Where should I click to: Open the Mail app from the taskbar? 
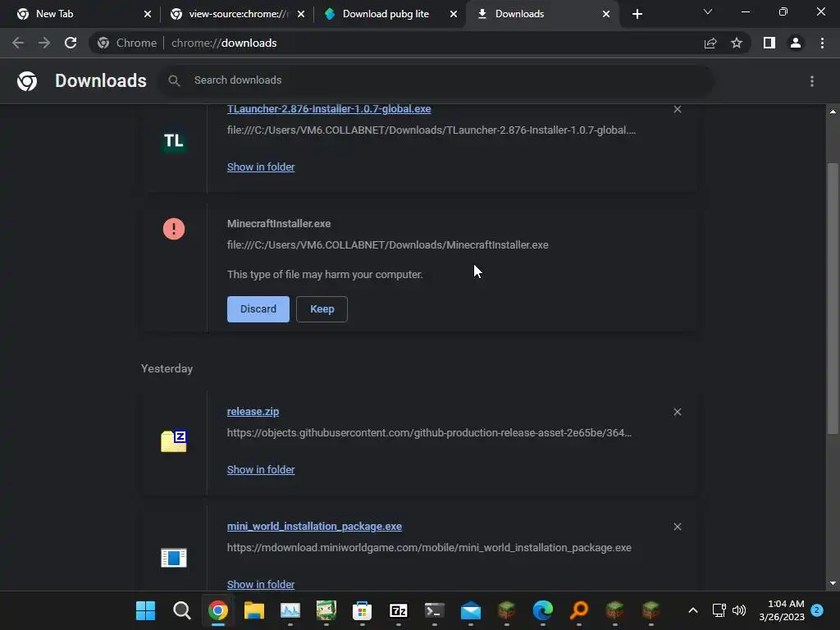coord(470,610)
